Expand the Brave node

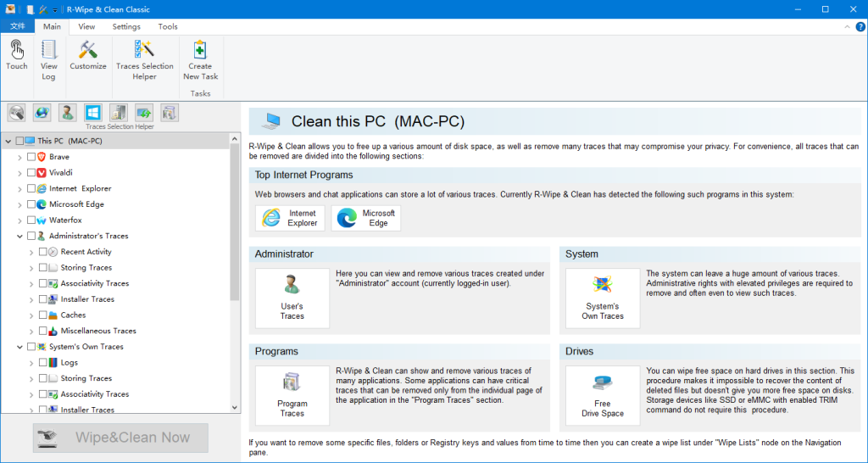20,157
